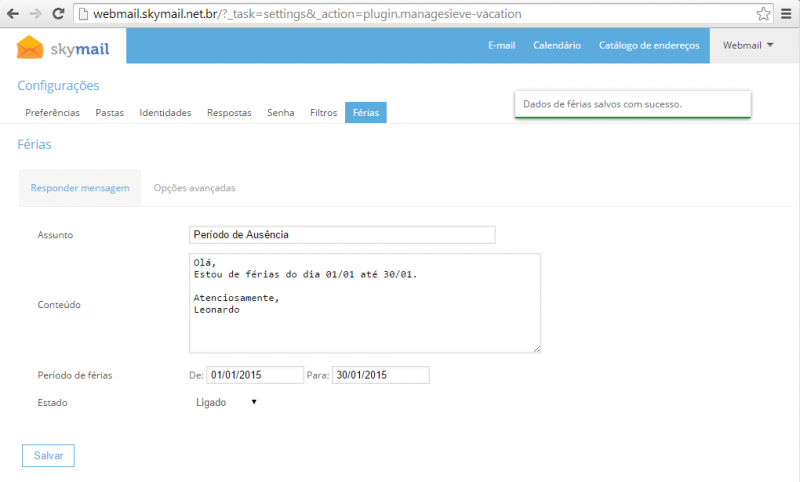Image resolution: width=800 pixels, height=482 pixels.
Task: Click the De start date field
Action: coord(255,375)
